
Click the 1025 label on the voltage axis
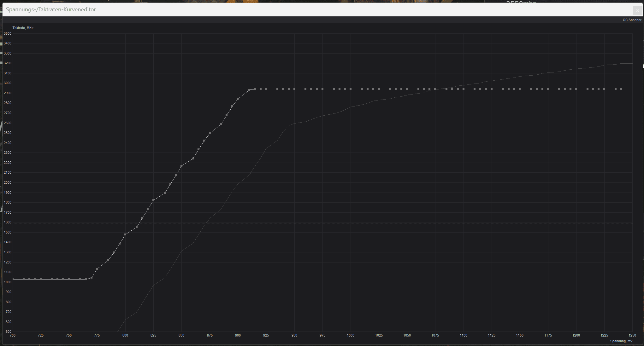pyautogui.click(x=379, y=335)
